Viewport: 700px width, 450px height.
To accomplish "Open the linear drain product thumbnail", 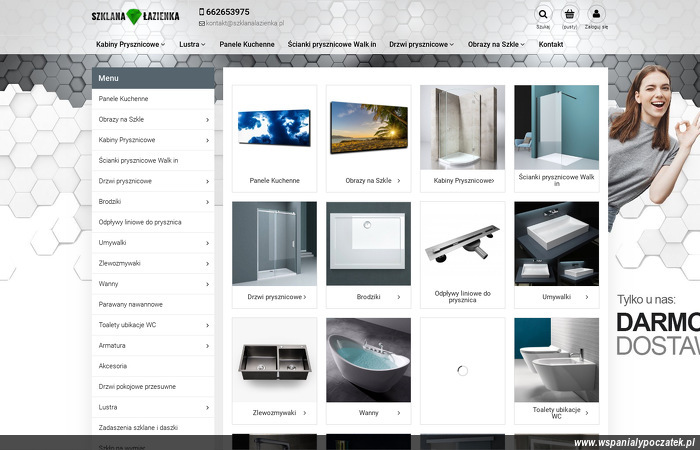I will pyautogui.click(x=462, y=243).
